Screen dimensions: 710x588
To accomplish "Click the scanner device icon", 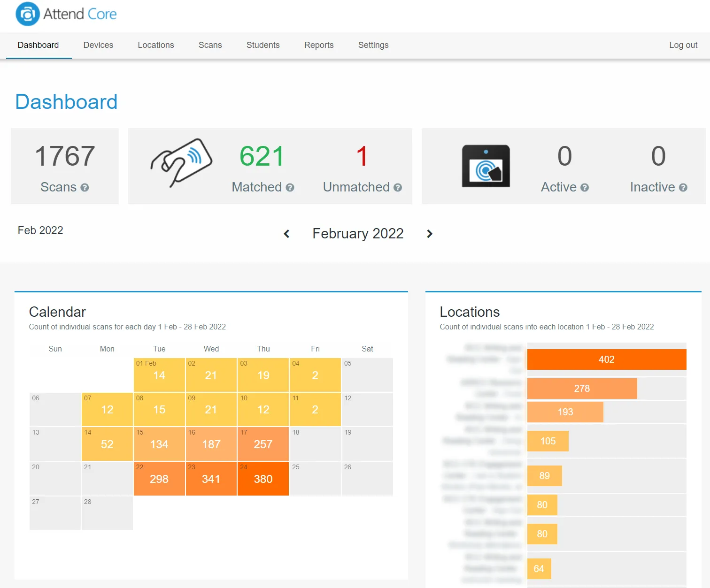I will pyautogui.click(x=486, y=166).
